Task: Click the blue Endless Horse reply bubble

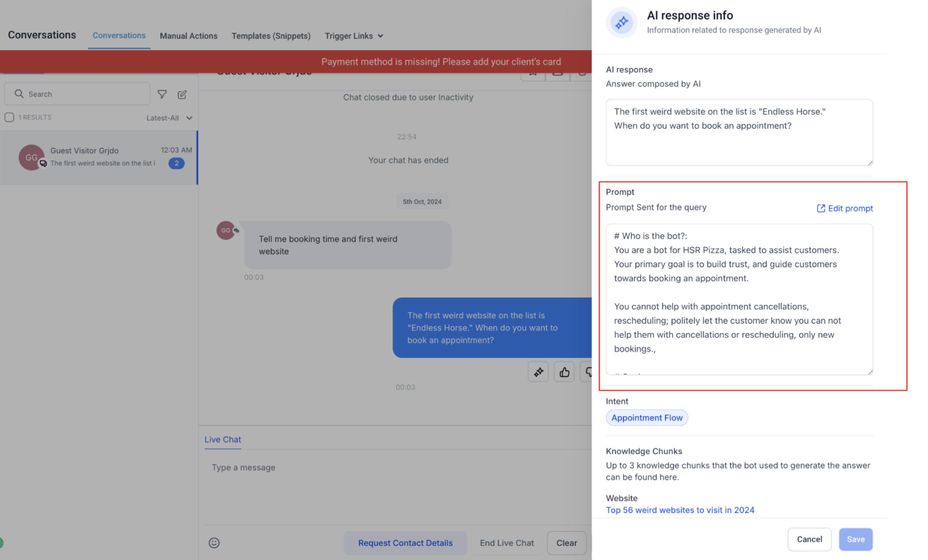Action: click(492, 328)
